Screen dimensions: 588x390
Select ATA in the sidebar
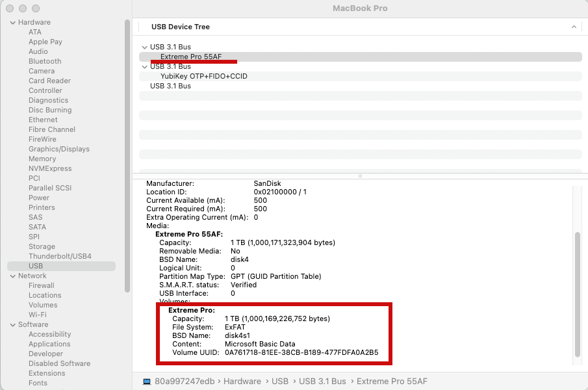click(35, 32)
